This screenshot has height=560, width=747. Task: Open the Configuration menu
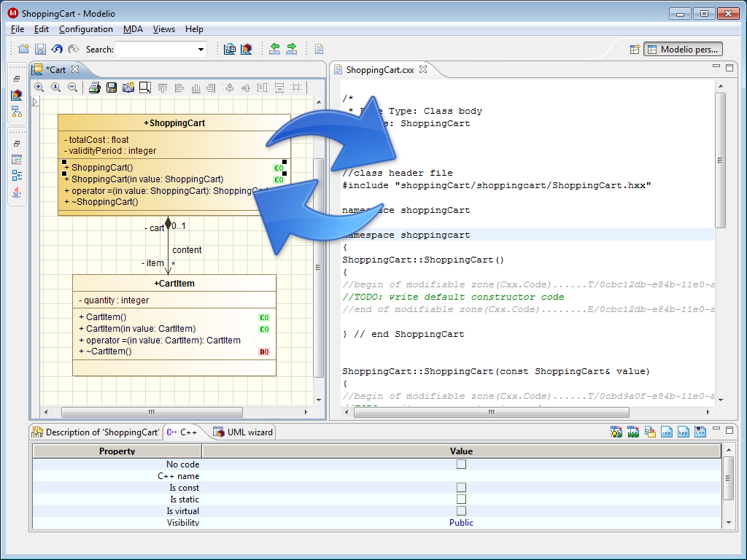[x=86, y=29]
